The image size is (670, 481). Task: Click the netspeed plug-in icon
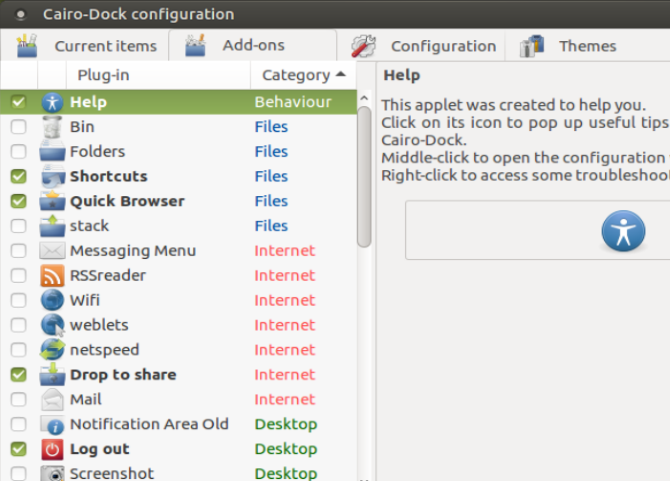pos(52,350)
